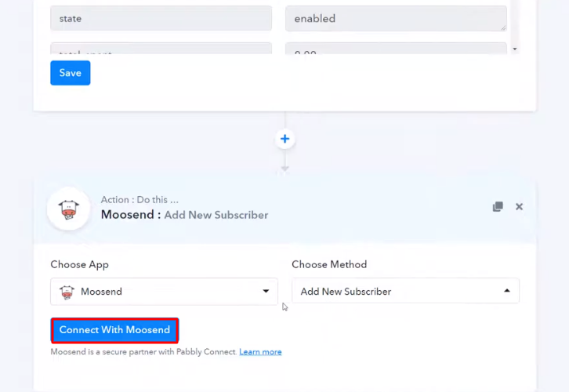Add a step with the plus icon
The image size is (569, 392).
[284, 139]
